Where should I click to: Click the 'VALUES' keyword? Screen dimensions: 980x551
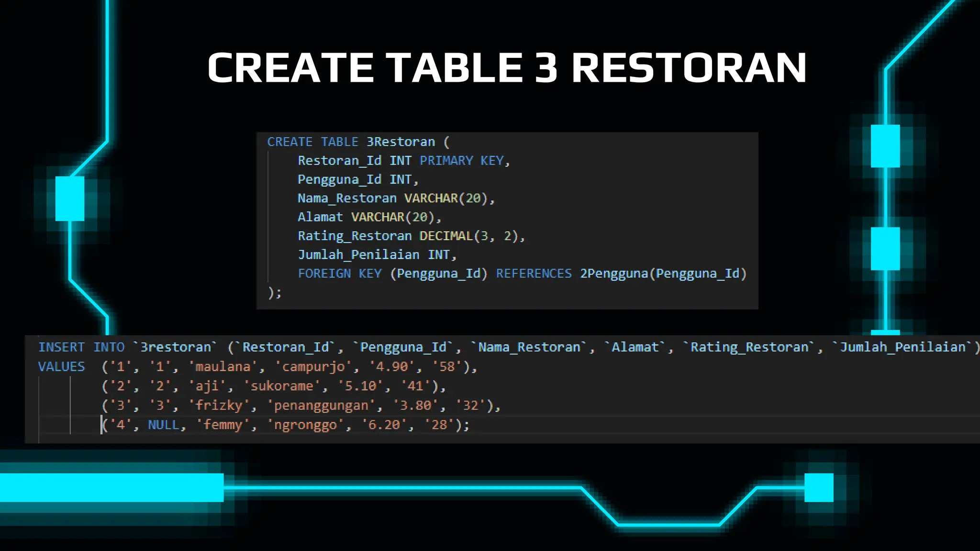click(61, 367)
